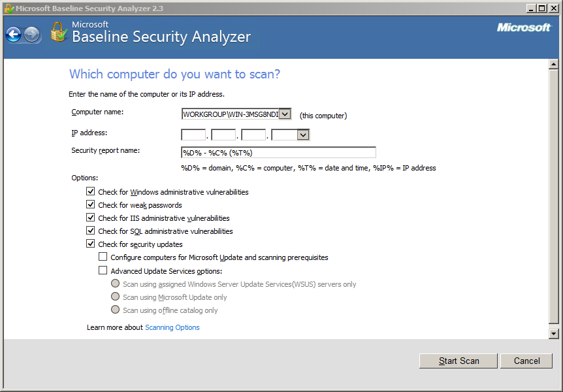Click the padlock Baseline Security Analyzer logo

tap(59, 32)
